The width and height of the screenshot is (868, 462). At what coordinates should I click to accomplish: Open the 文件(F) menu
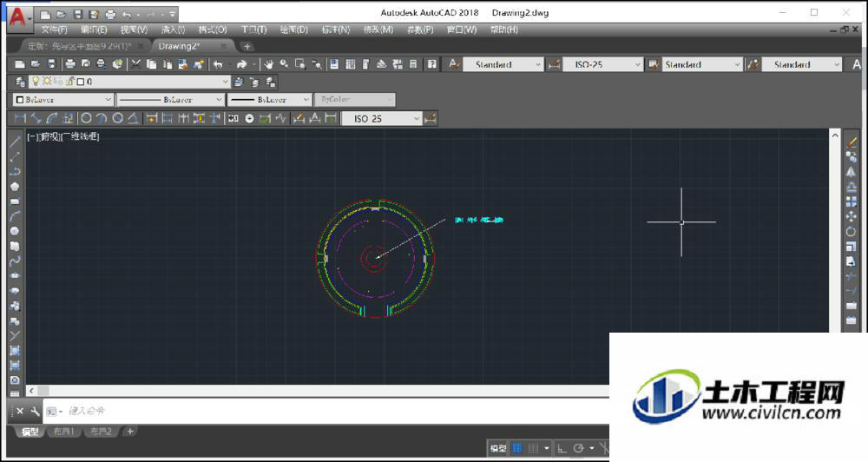coord(54,30)
